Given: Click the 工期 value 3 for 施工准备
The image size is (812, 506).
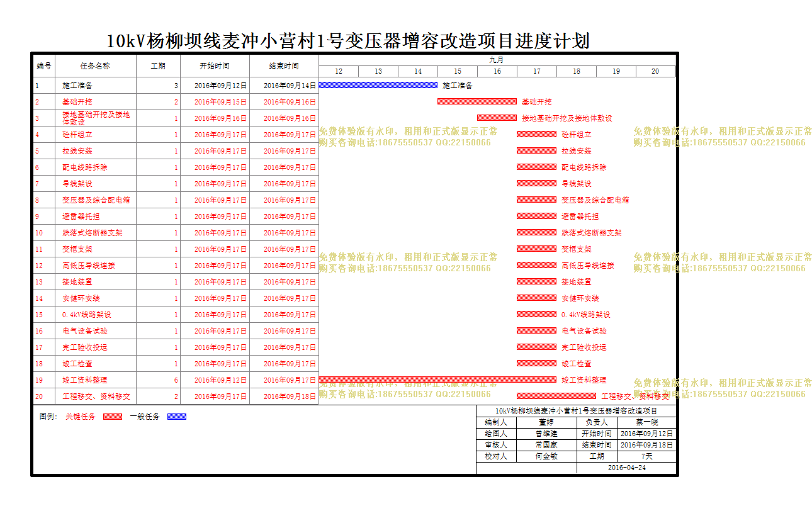Looking at the screenshot, I should [176, 86].
